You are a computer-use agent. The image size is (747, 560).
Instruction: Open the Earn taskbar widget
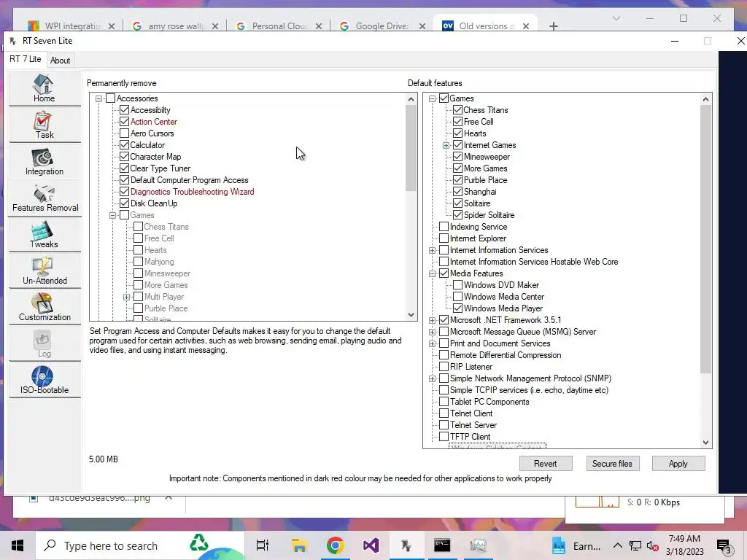tap(576, 546)
